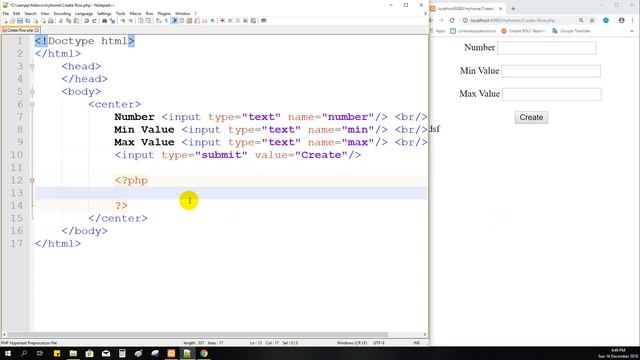Image resolution: width=640 pixels, height=360 pixels.
Task: Open Chrome from the taskbar
Action: tap(204, 353)
